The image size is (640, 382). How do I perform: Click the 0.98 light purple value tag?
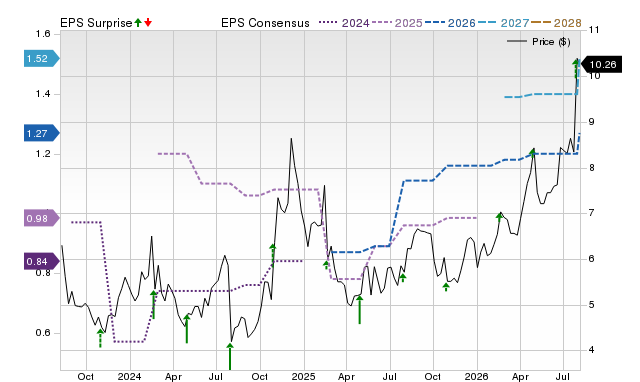pyautogui.click(x=42, y=218)
